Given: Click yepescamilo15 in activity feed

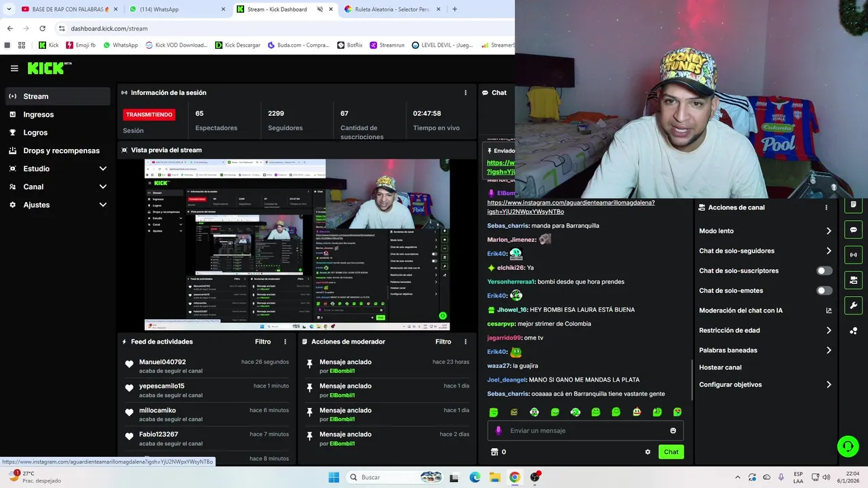Looking at the screenshot, I should [161, 386].
